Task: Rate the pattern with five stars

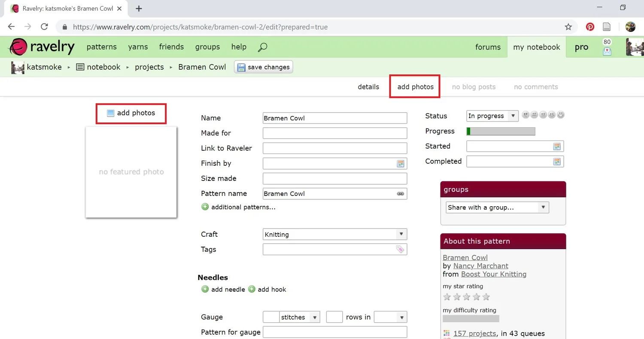Action: (486, 297)
